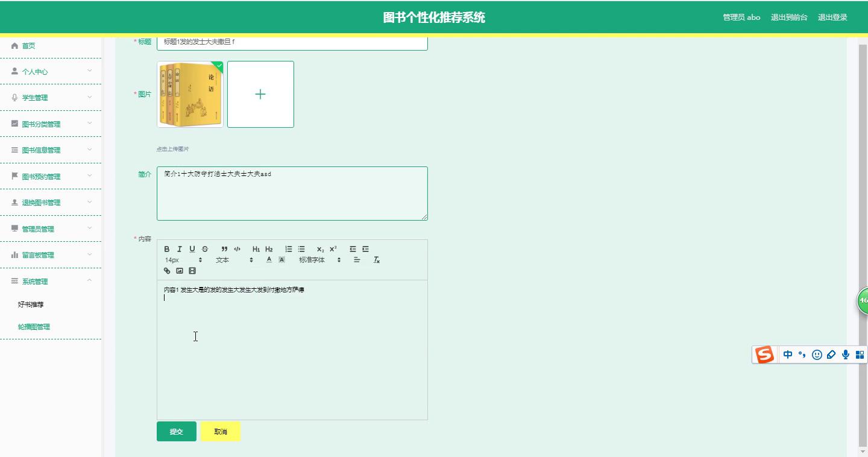Open the 好书推荐 submenu item
Viewport: 868px width, 457px height.
(31, 304)
